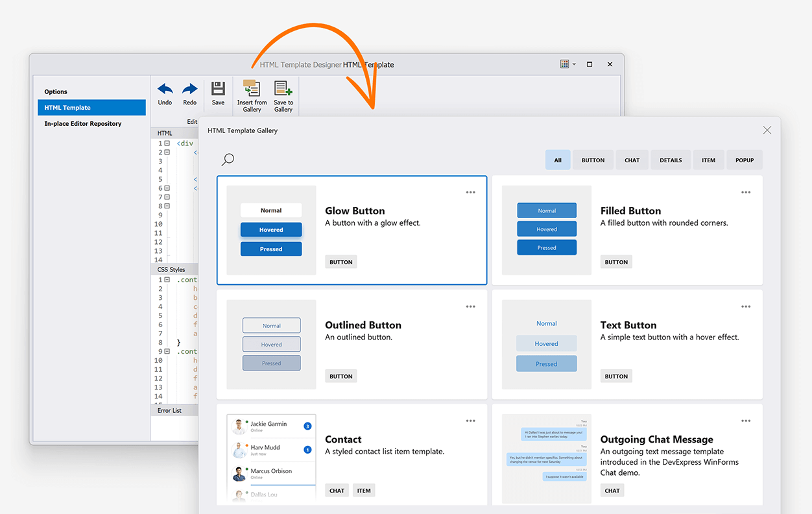Image resolution: width=812 pixels, height=514 pixels.
Task: Click Save to Gallery icon
Action: click(x=283, y=89)
